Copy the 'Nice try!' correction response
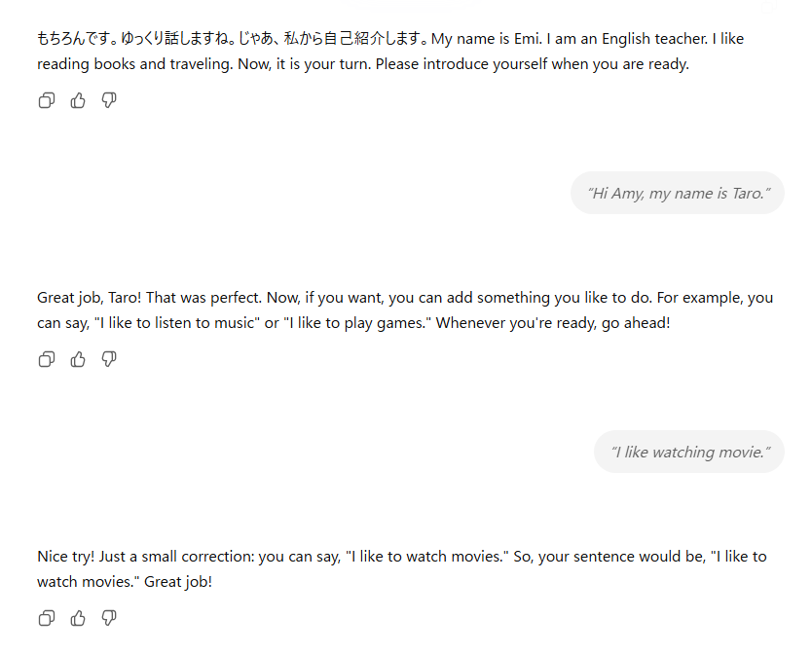 click(x=46, y=618)
